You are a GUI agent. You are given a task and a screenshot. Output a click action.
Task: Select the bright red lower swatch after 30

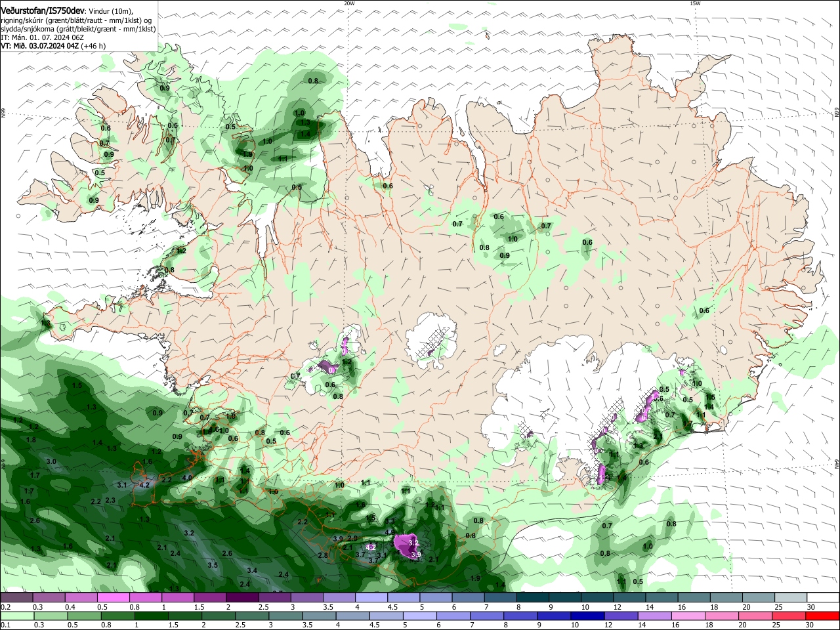pos(824,616)
